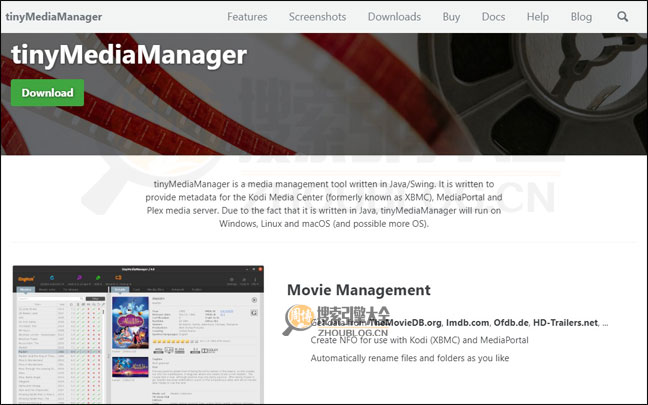The height and width of the screenshot is (405, 648).
Task: Open the search magnifier icon in navbar
Action: [x=622, y=17]
